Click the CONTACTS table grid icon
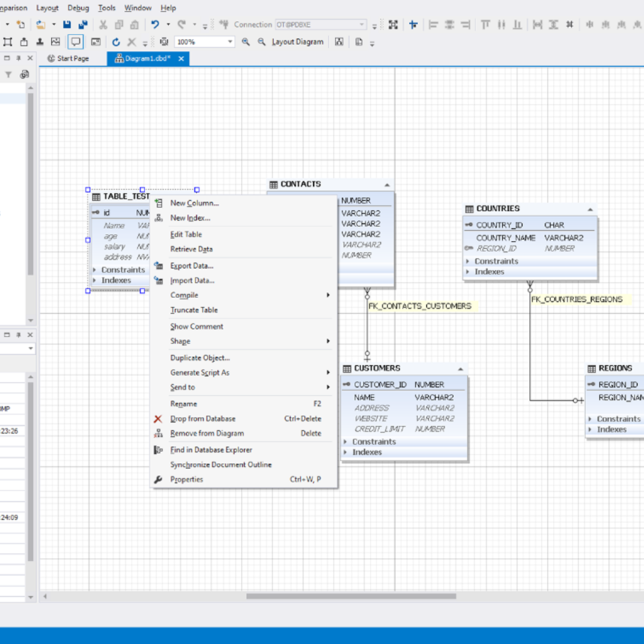 [x=274, y=184]
